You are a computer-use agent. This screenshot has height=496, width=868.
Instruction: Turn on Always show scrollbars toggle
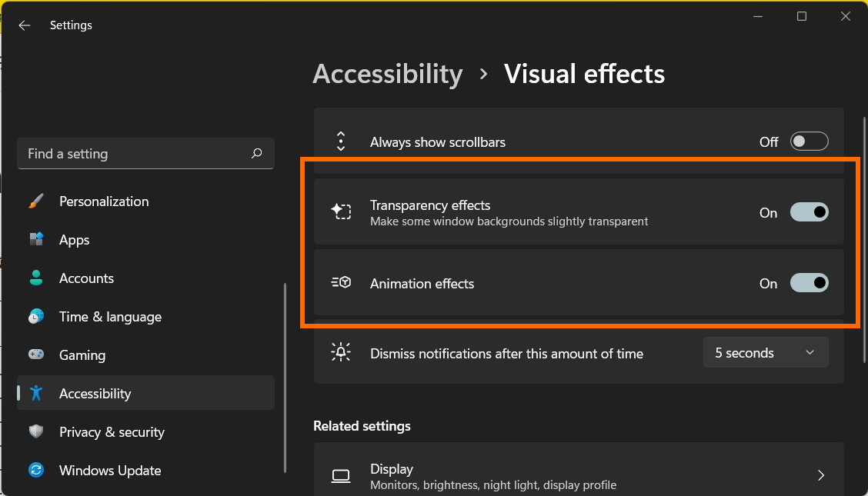pos(809,141)
